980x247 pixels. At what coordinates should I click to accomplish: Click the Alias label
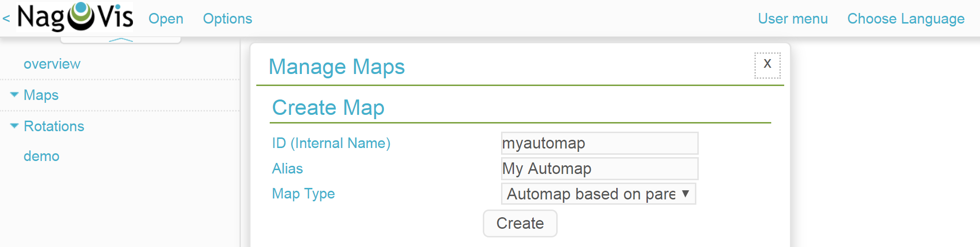tap(287, 169)
